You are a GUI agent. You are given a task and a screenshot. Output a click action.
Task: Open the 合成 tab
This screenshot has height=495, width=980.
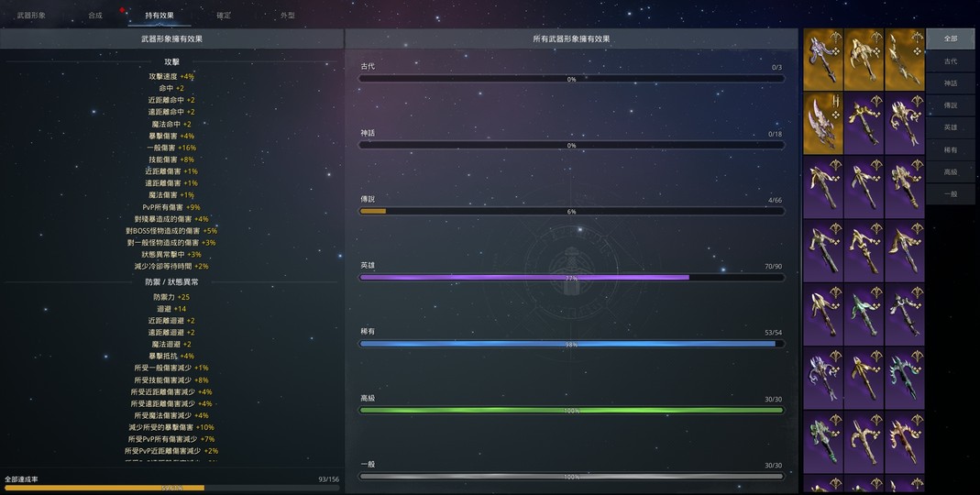[95, 16]
